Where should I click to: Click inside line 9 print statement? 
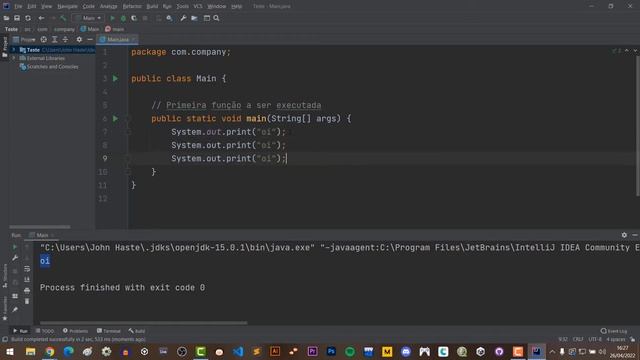229,158
